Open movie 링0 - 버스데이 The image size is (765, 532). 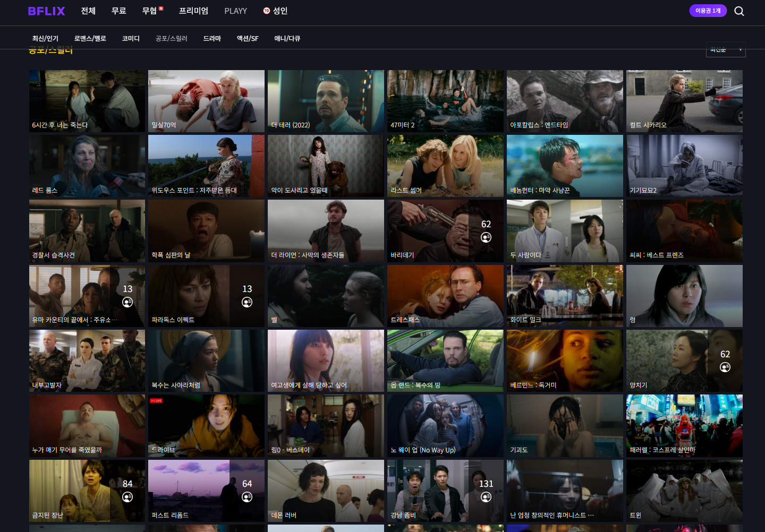tap(326, 426)
